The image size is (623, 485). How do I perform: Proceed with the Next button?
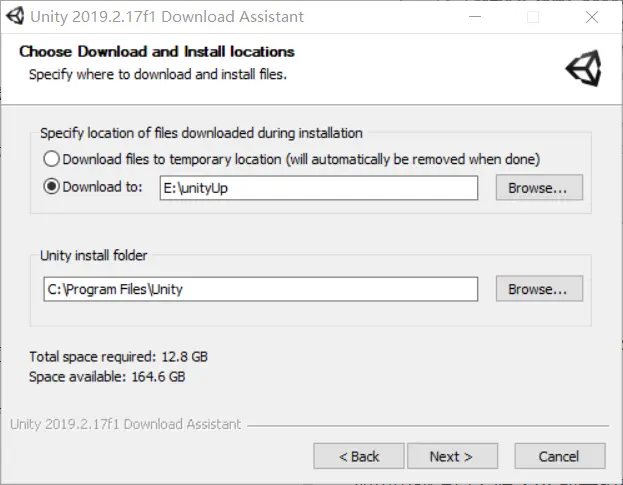[452, 456]
